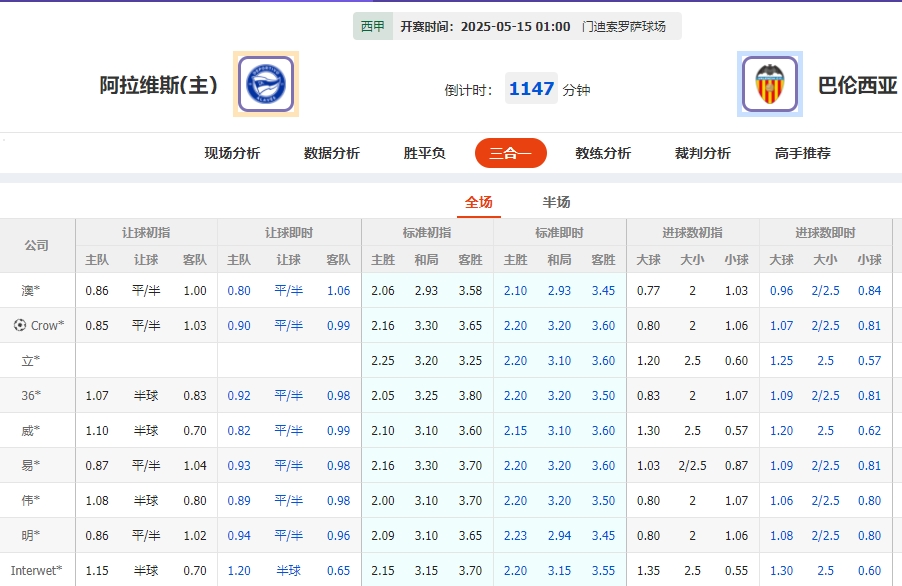
Task: Select the 半场 sub-tab
Action: 555,201
